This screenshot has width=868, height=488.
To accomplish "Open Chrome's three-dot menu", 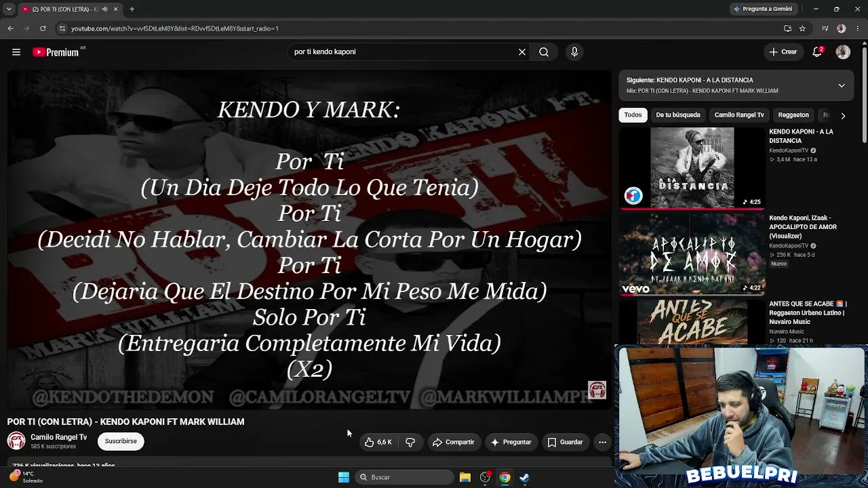I will pyautogui.click(x=858, y=28).
